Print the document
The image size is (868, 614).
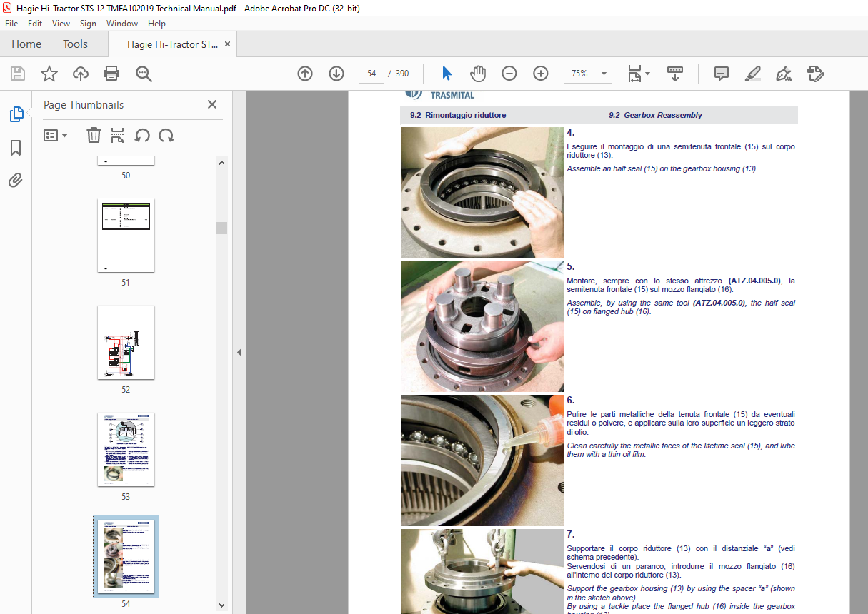(111, 74)
